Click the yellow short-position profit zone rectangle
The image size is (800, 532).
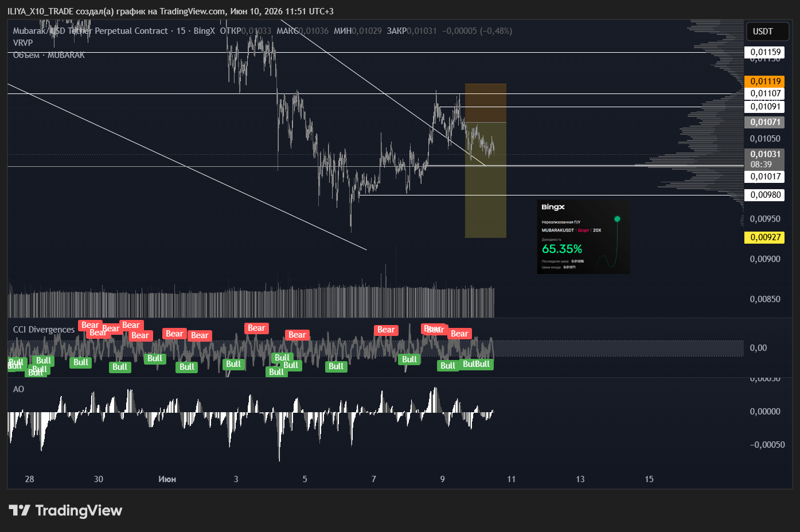pyautogui.click(x=485, y=180)
